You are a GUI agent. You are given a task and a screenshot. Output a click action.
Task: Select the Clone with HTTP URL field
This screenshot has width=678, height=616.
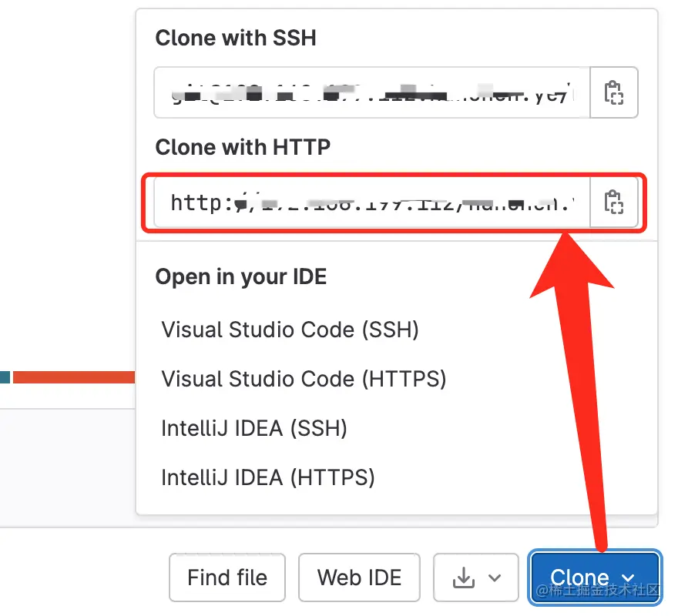pos(372,203)
